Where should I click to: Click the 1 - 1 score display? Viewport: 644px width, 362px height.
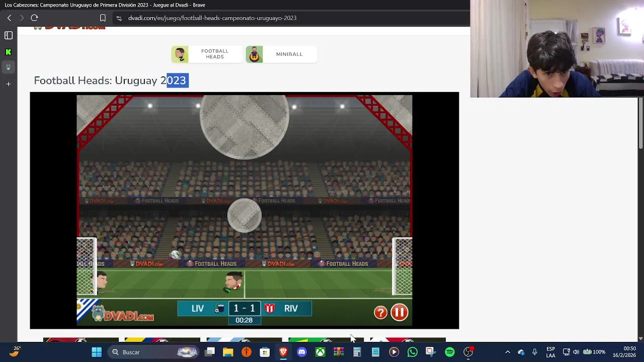click(x=244, y=308)
